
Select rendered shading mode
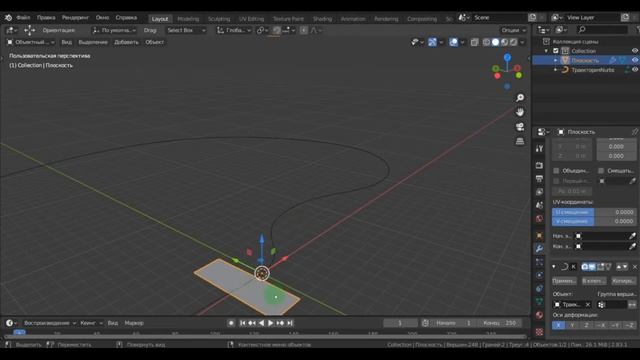pos(513,42)
